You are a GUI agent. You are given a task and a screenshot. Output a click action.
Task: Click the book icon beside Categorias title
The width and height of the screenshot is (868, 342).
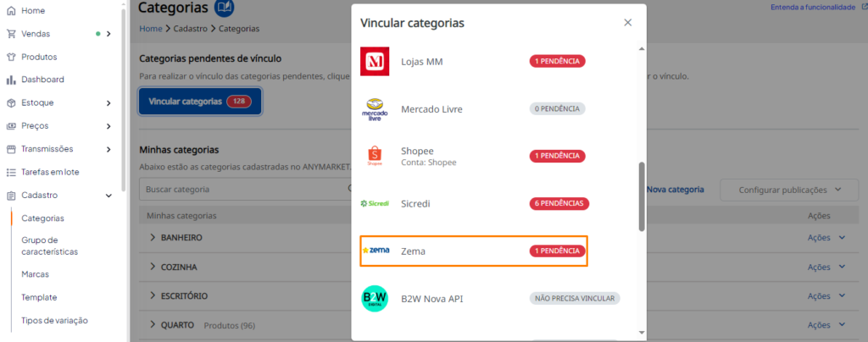point(224,7)
